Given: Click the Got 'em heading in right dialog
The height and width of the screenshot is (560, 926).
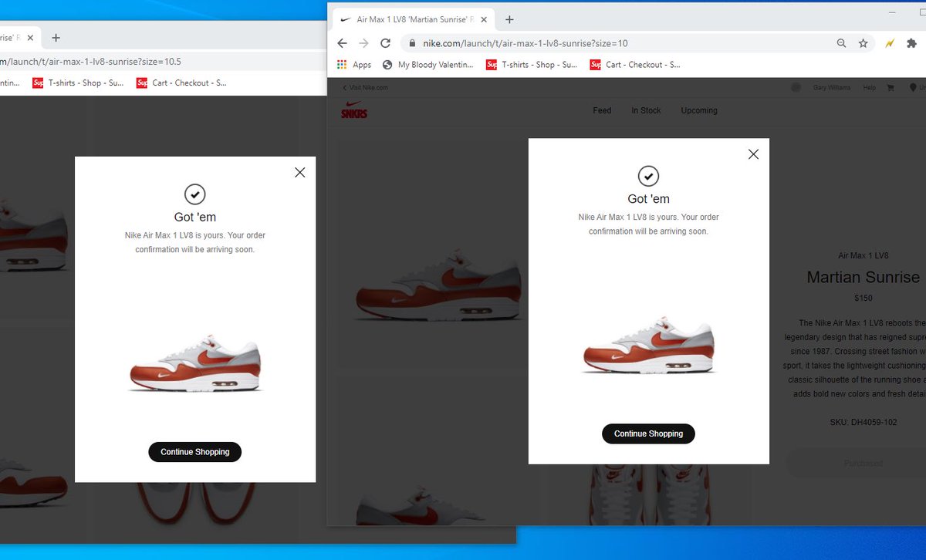Looking at the screenshot, I should [x=648, y=199].
